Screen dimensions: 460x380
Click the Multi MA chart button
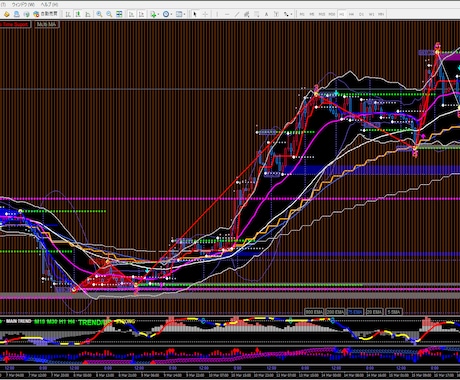[x=47, y=24]
